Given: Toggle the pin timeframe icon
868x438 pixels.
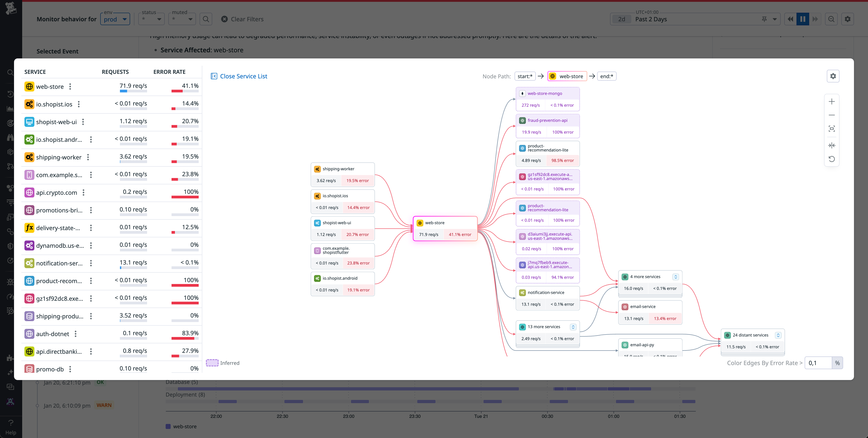Looking at the screenshot, I should [764, 19].
